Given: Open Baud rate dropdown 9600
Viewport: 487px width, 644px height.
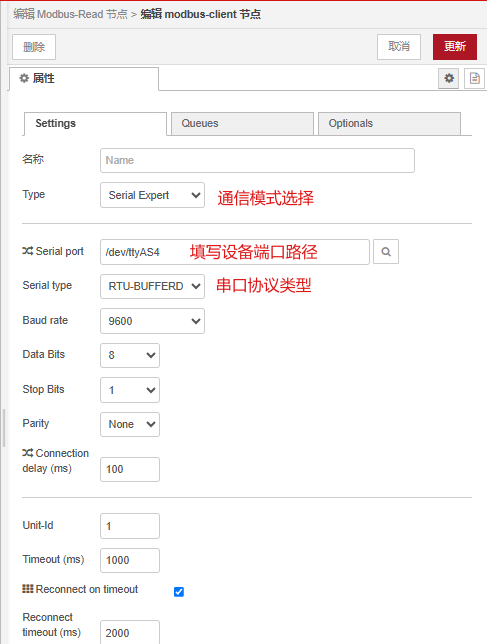Looking at the screenshot, I should [x=152, y=321].
